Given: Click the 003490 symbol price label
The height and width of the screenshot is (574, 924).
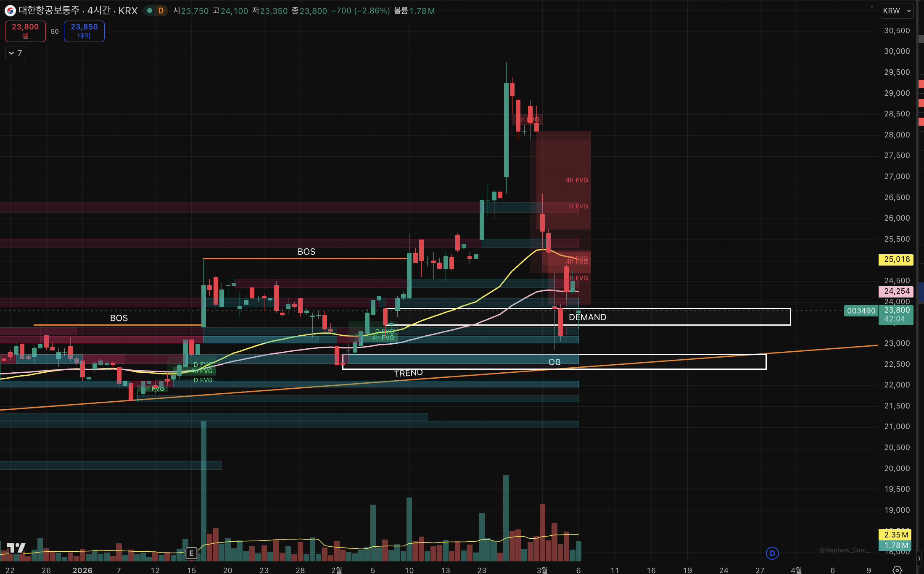Looking at the screenshot, I should [861, 311].
